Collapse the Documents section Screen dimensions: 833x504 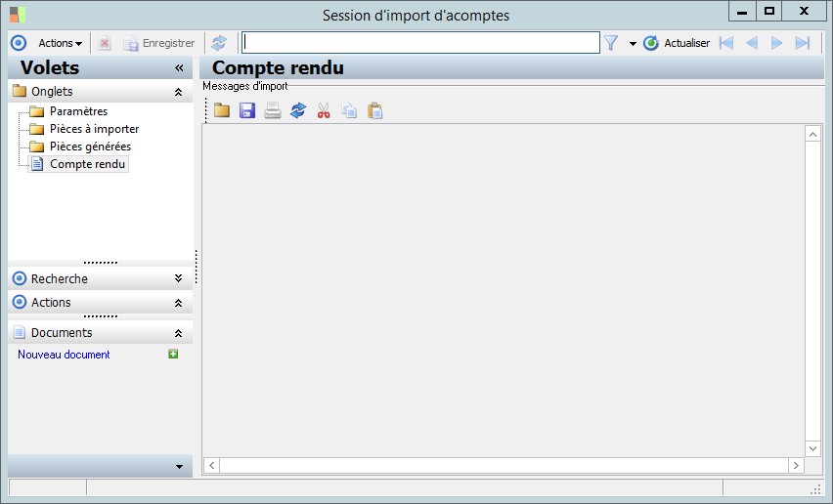tap(179, 333)
